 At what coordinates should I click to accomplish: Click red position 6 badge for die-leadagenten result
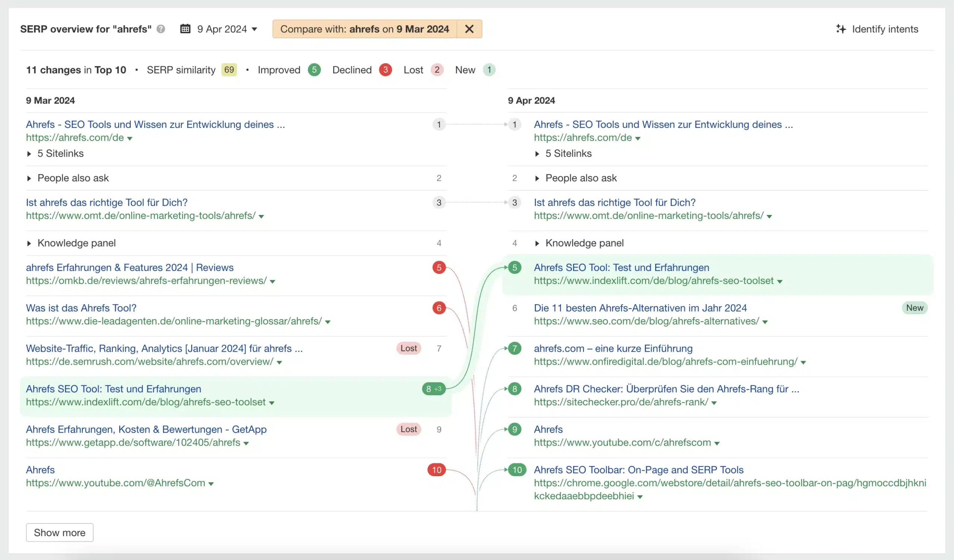point(439,308)
